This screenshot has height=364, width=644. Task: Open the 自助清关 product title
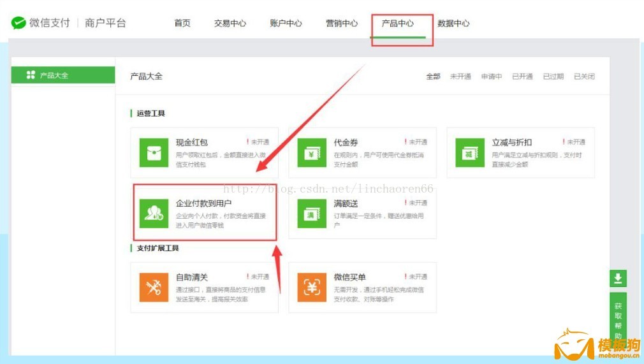192,277
